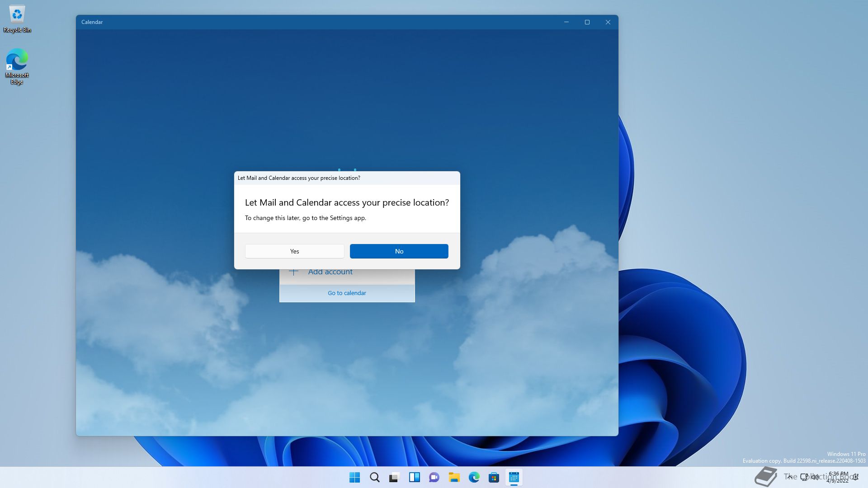This screenshot has width=868, height=488.
Task: Open the Recycle Bin desktop icon
Action: tap(17, 19)
